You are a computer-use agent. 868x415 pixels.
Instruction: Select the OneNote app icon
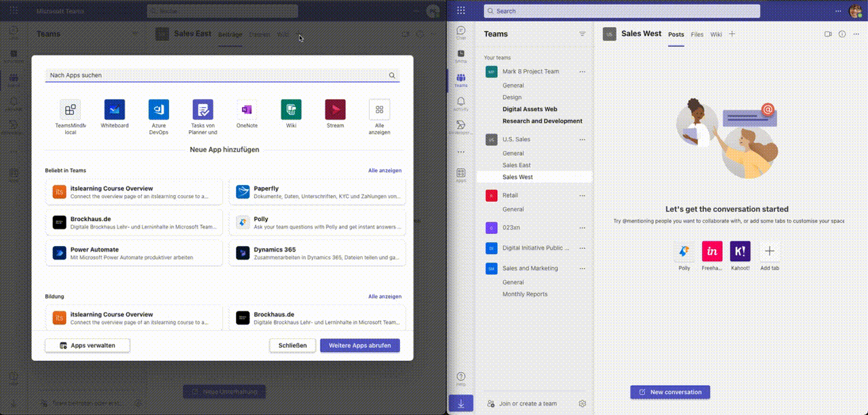pyautogui.click(x=247, y=110)
